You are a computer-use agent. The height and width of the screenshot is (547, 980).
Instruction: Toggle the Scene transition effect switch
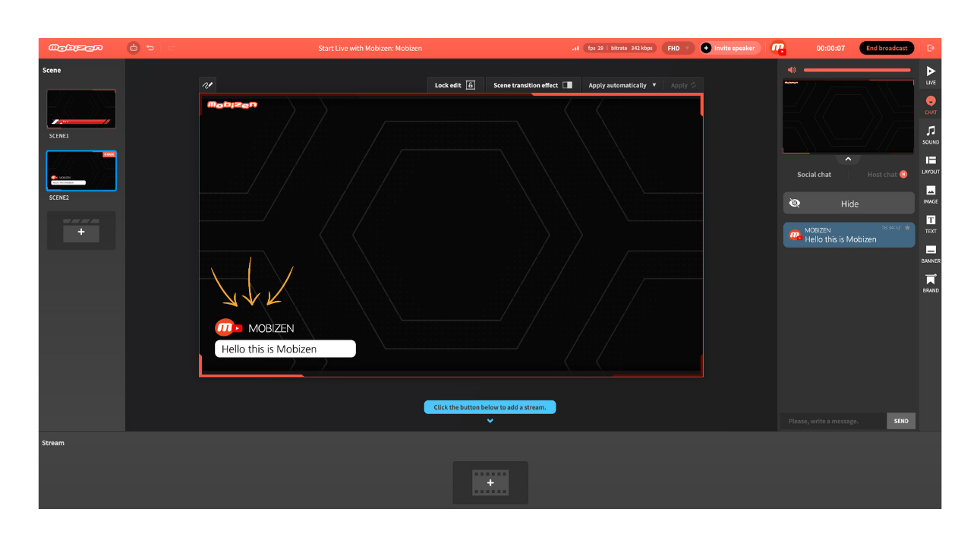568,85
